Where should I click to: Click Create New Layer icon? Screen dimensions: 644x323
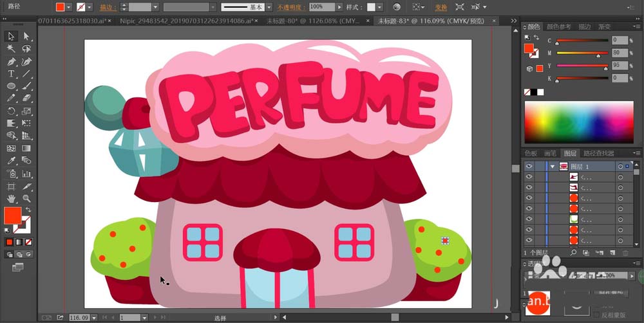612,253
